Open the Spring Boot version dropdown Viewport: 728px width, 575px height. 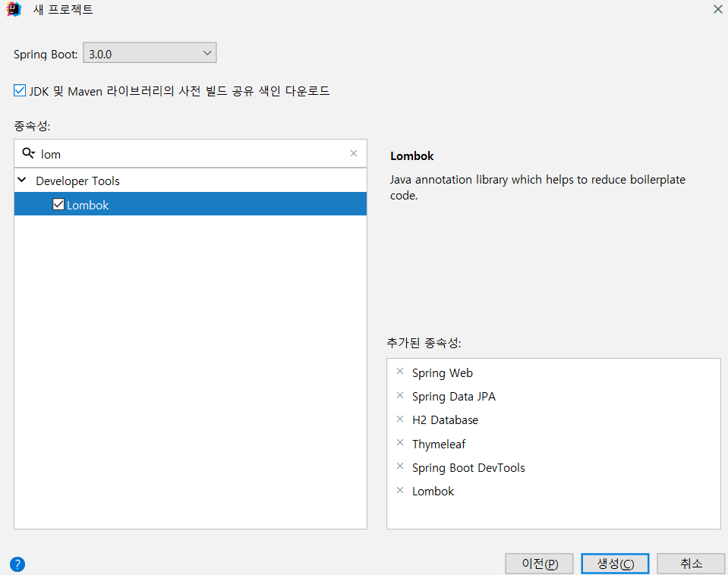150,53
